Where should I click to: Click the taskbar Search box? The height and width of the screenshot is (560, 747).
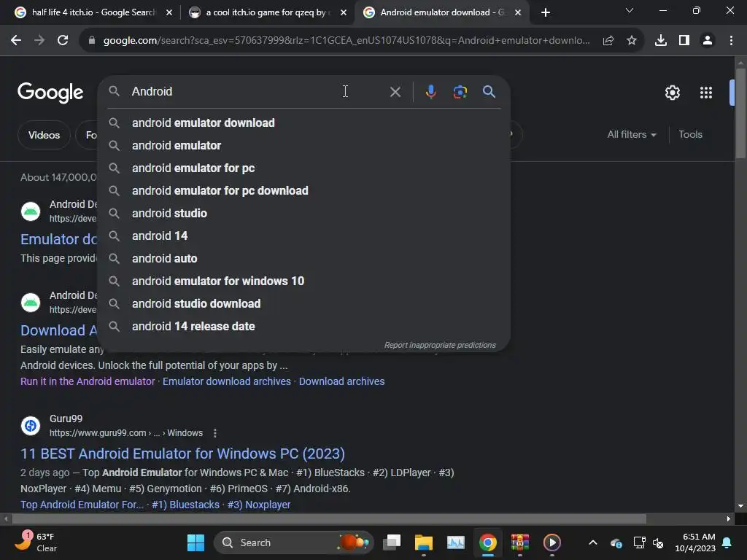[x=293, y=542]
